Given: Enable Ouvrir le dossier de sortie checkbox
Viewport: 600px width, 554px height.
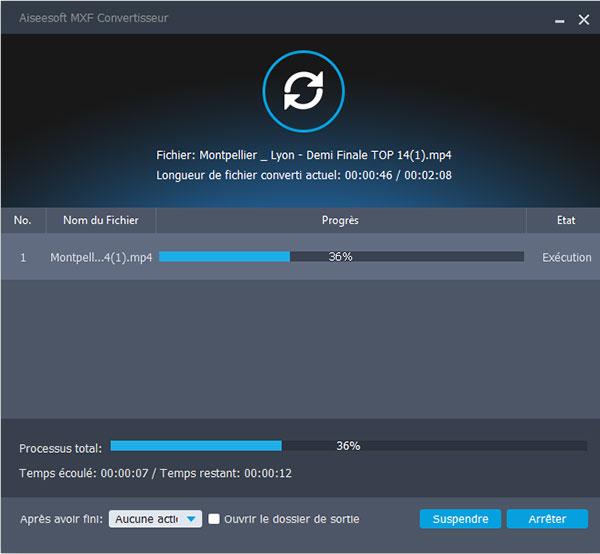Looking at the screenshot, I should click(214, 519).
